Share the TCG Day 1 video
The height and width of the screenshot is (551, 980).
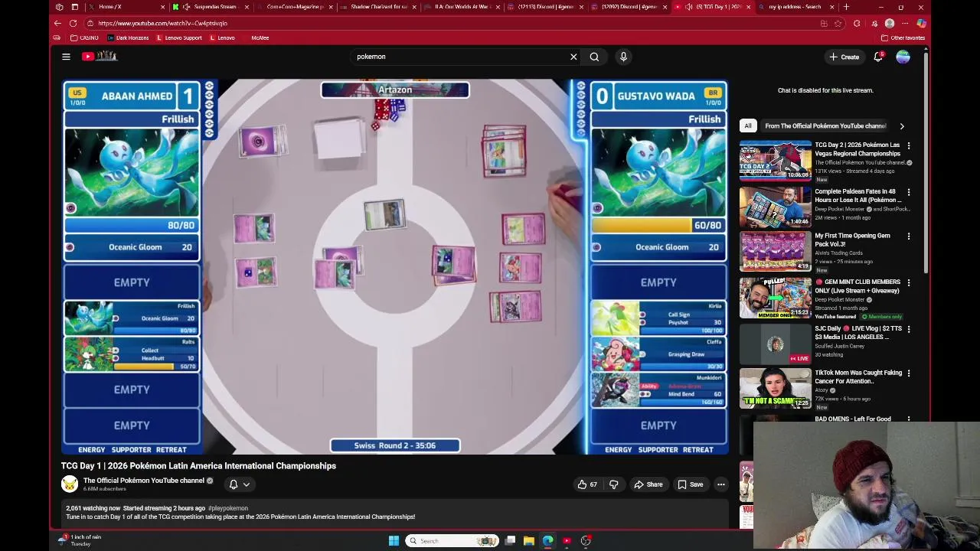coord(648,484)
